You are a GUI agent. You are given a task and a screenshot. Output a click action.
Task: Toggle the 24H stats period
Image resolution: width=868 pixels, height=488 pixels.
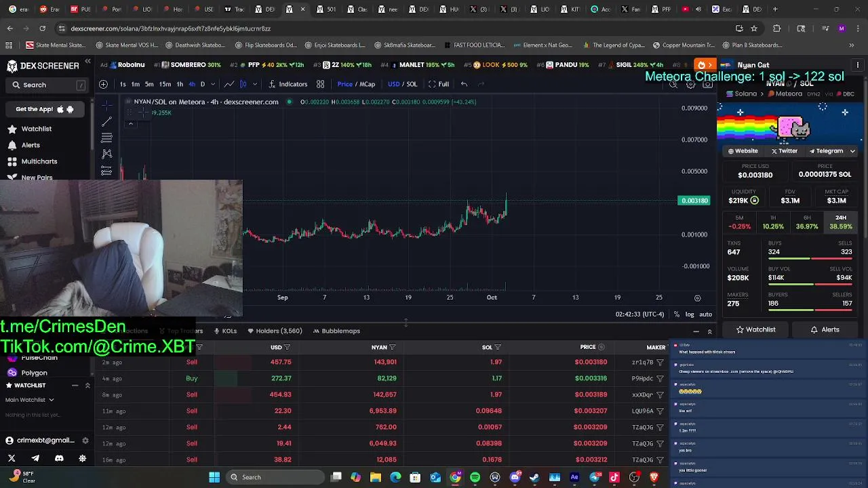tap(841, 222)
